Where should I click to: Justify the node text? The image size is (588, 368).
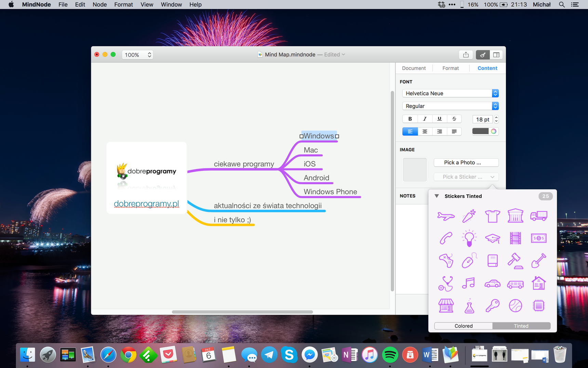tap(454, 131)
